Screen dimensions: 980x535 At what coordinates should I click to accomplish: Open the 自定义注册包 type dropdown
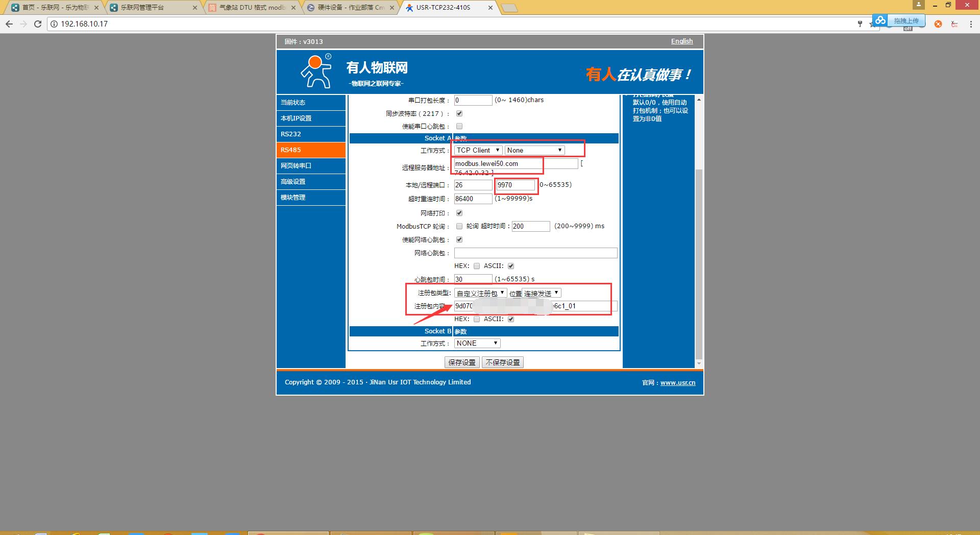(x=480, y=293)
